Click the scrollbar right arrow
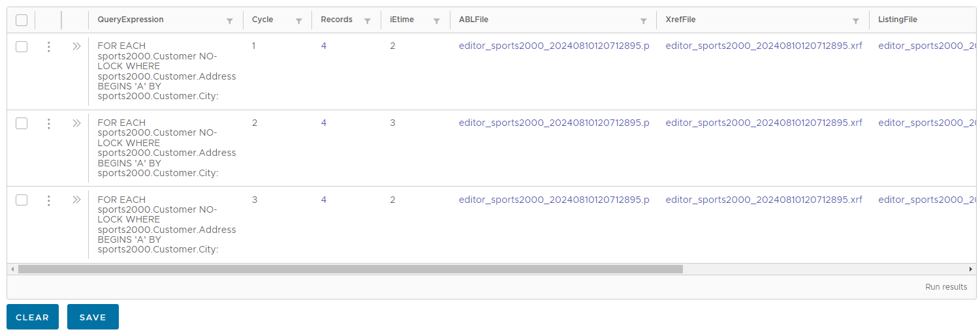980x336 pixels. [971, 269]
